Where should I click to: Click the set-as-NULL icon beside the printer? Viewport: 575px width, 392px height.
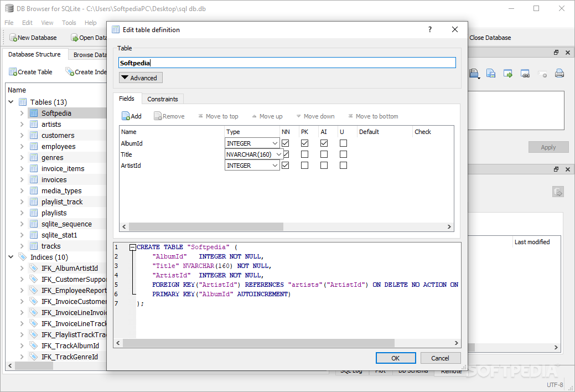pos(542,74)
